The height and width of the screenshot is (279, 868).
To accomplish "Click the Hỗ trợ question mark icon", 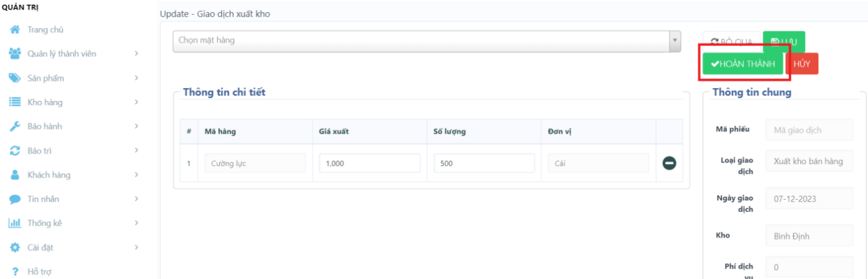I will (14, 272).
